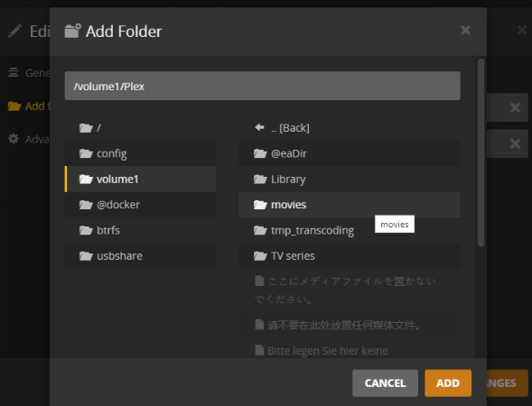Close the Edit window behind the dialog
Image resolution: width=532 pixels, height=406 pixels.
pyautogui.click(x=522, y=30)
